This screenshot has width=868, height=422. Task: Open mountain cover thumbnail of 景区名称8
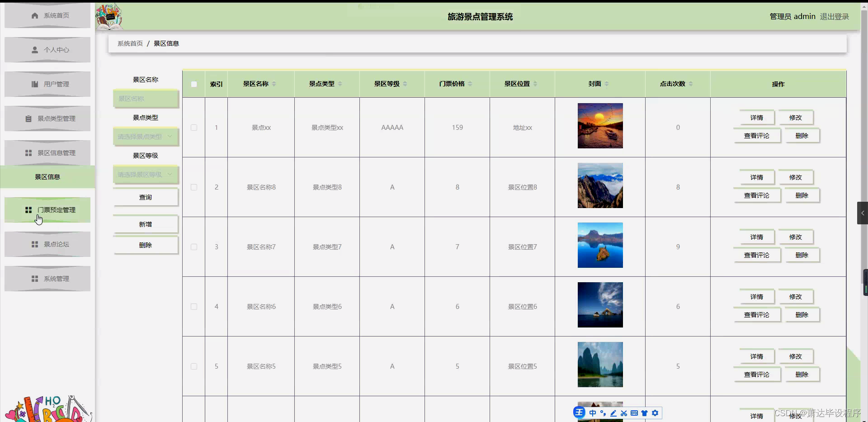coord(600,185)
